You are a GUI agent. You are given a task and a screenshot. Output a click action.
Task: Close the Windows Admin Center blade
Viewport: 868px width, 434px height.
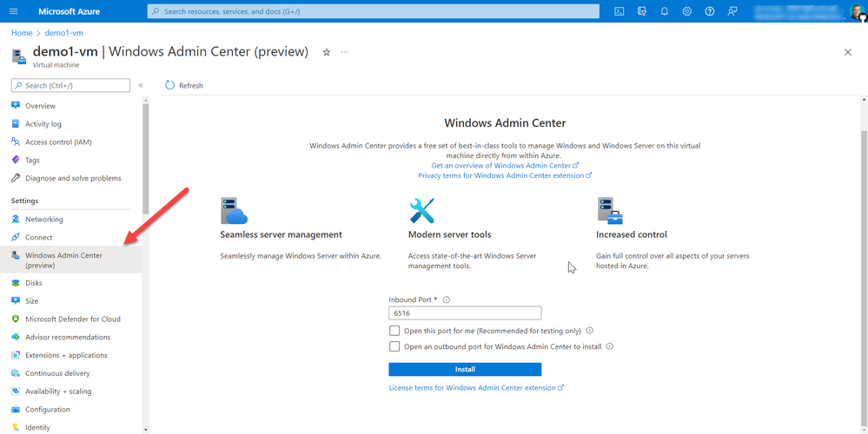(847, 52)
